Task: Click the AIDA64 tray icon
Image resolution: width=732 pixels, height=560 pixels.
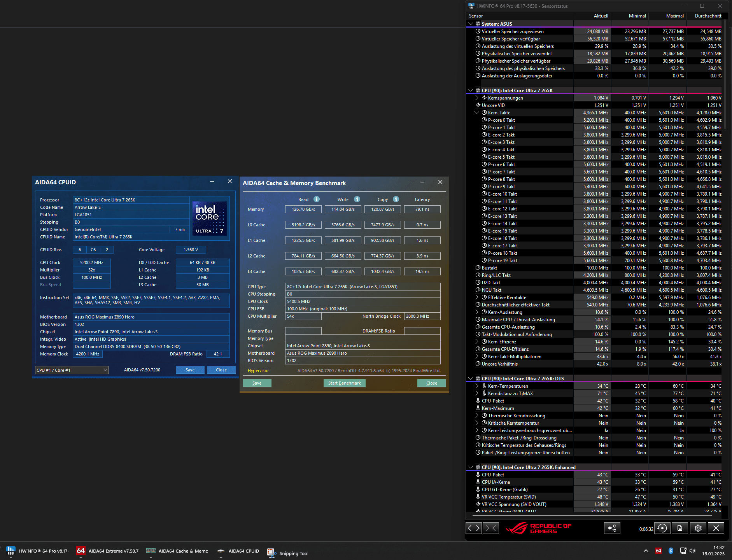Action: click(658, 551)
